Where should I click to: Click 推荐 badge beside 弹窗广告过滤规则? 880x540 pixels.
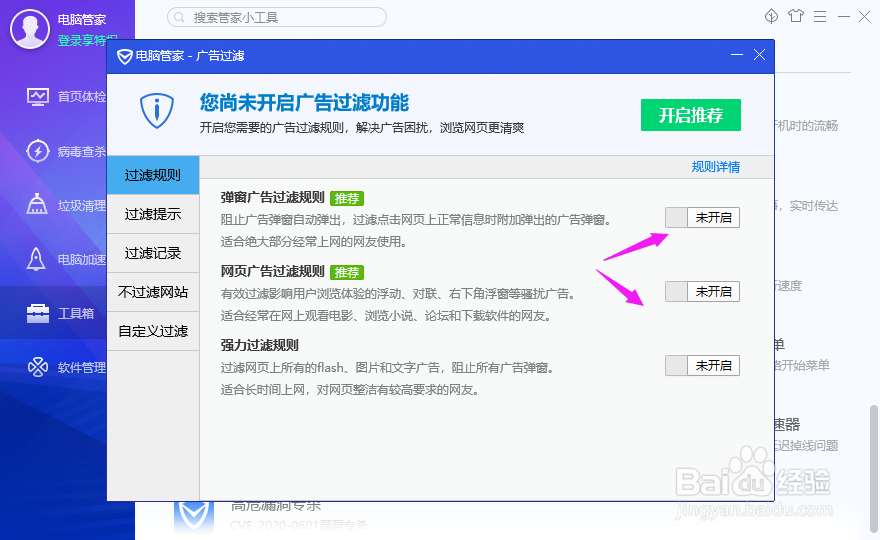[347, 198]
